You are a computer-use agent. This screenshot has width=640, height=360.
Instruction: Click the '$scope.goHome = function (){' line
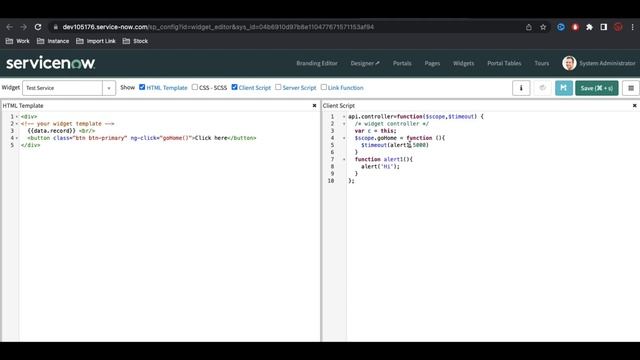click(400, 138)
